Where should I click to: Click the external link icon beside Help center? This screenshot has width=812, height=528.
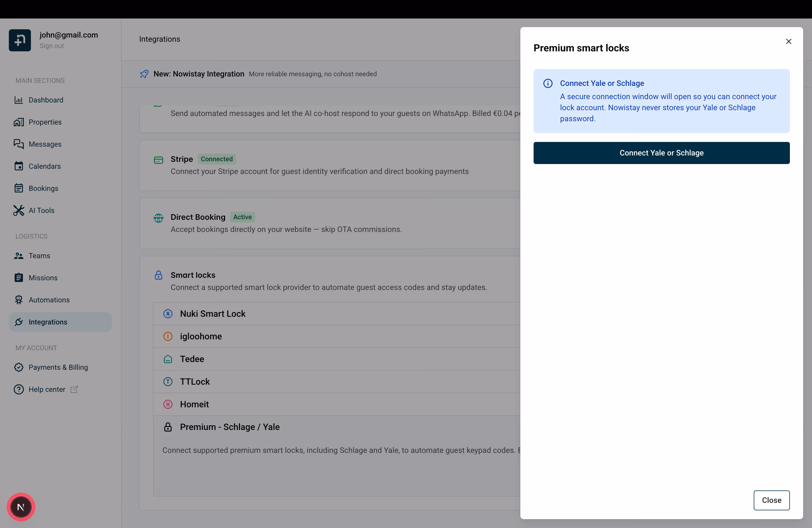(74, 390)
